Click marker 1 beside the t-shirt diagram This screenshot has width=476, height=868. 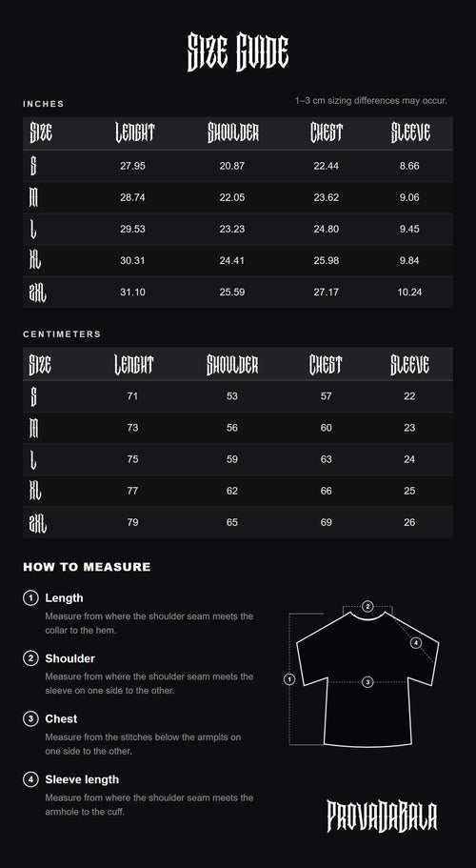point(289,679)
